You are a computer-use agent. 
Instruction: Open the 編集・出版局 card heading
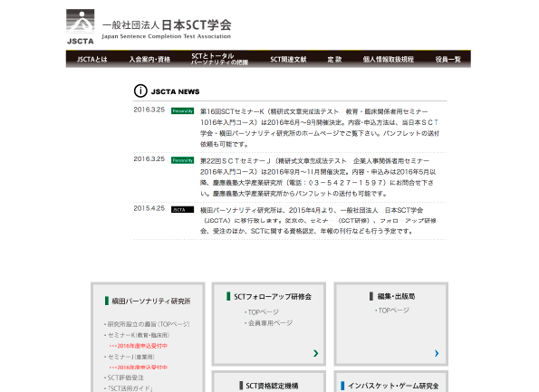396,296
